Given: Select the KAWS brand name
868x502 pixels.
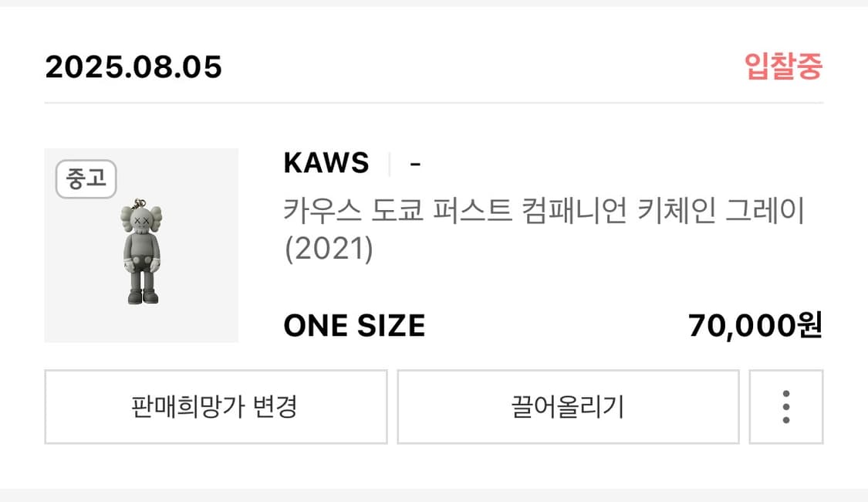Looking at the screenshot, I should point(326,163).
